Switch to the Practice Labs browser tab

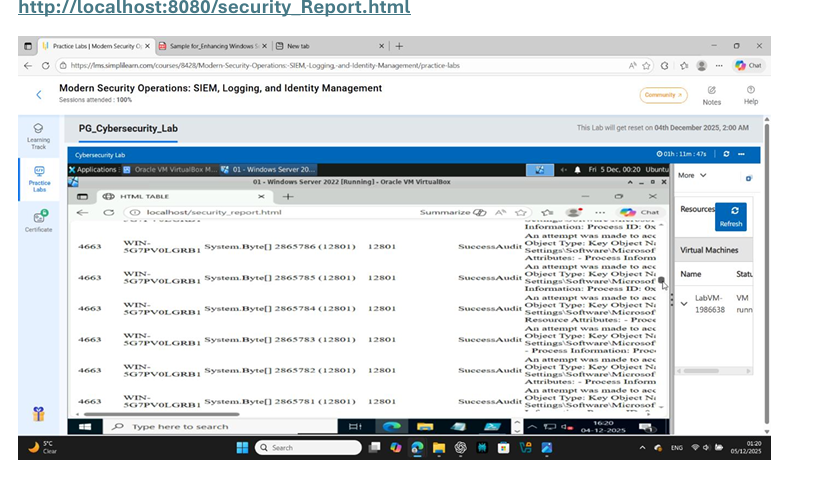[96, 46]
